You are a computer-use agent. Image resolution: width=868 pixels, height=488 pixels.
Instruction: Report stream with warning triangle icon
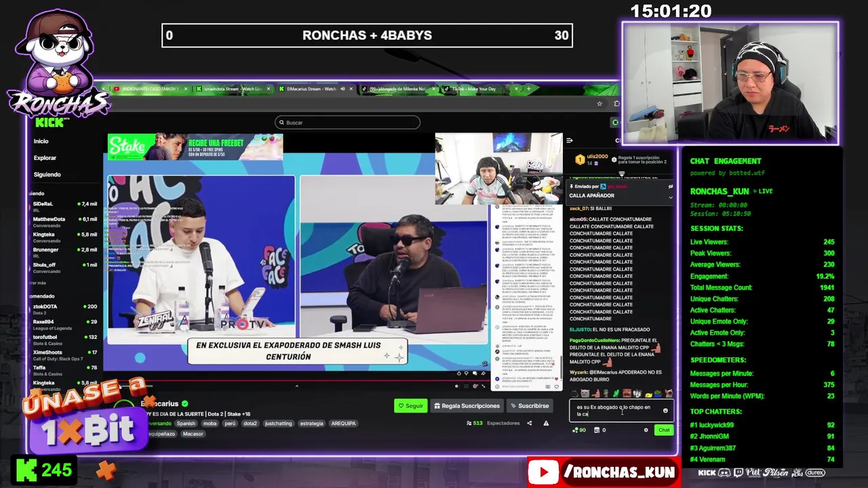[x=547, y=423]
